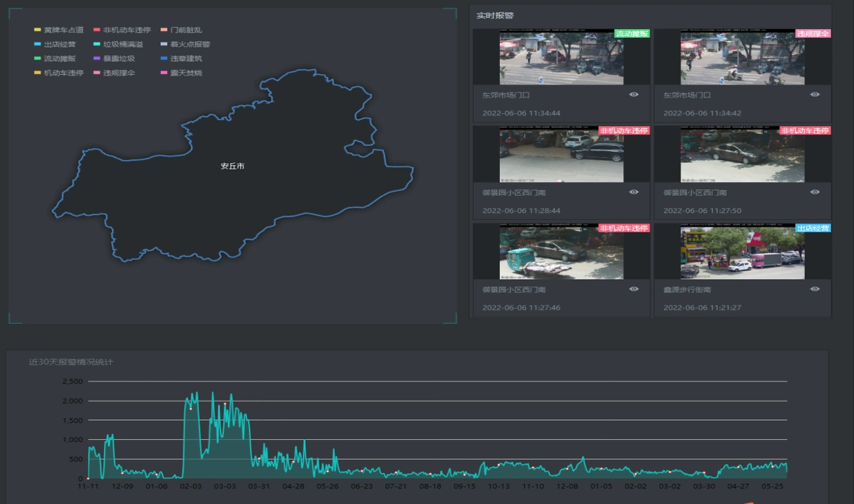Click eye icon for 11:34:42 东郊市场门口 alarm

coord(815,95)
